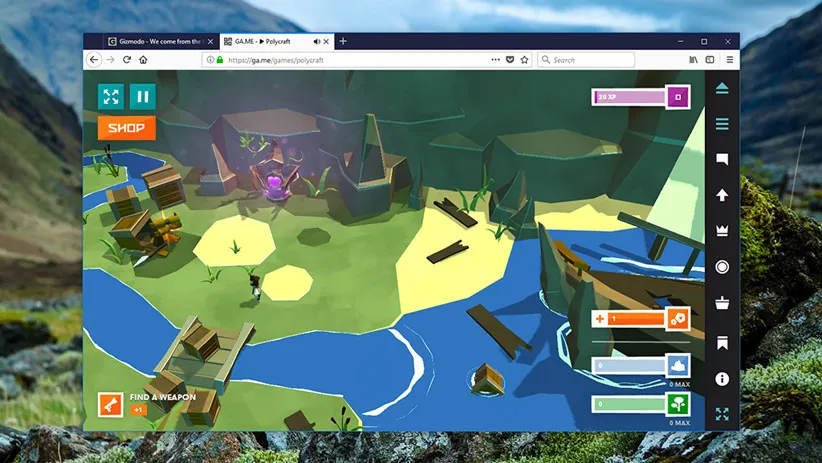Image resolution: width=822 pixels, height=463 pixels.
Task: Mute the Polycraft tab audio
Action: tap(317, 42)
